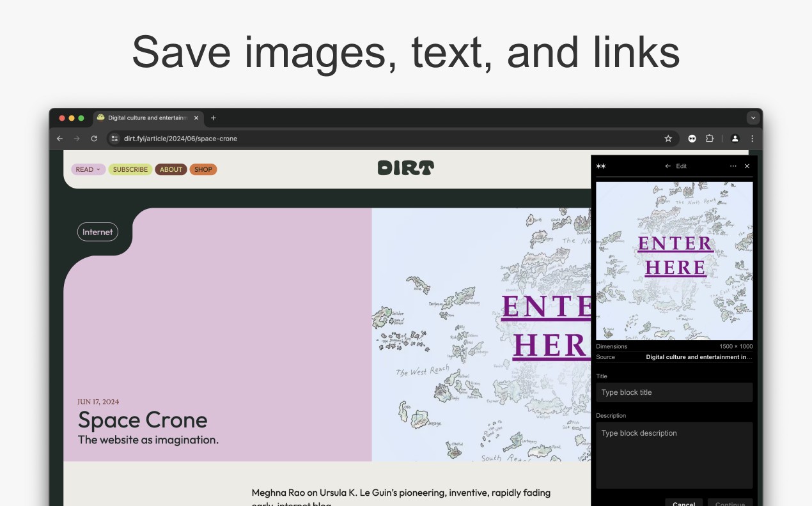Click the back arrow beside Edit
This screenshot has width=812, height=506.
tap(668, 166)
